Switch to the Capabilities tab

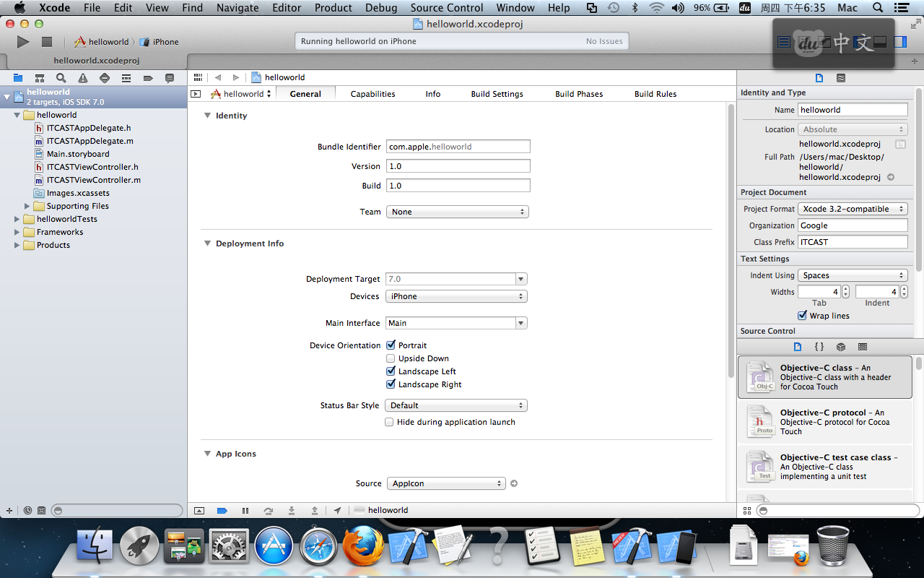point(372,94)
